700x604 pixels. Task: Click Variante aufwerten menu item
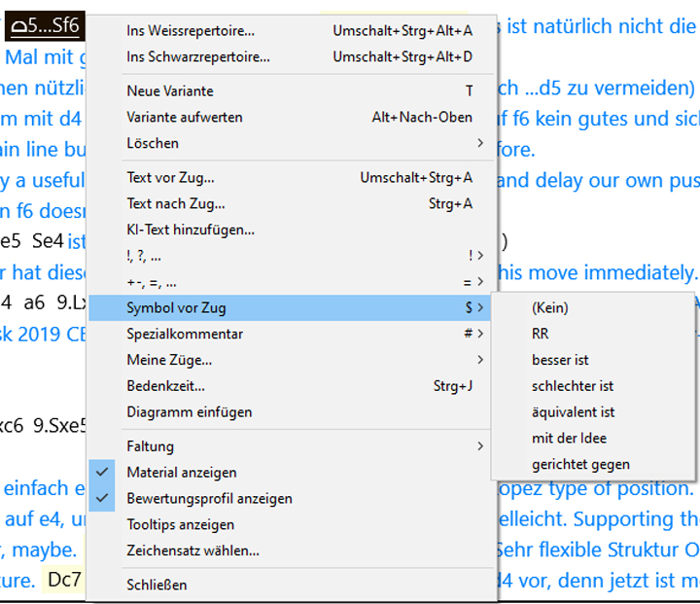point(185,117)
